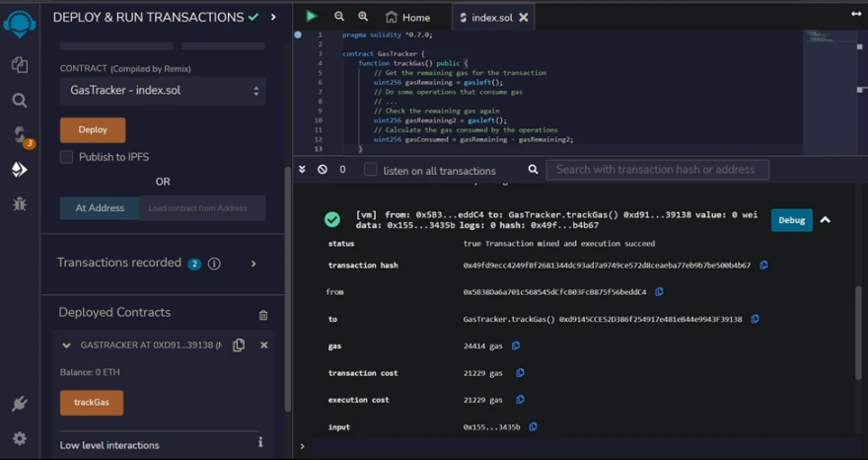The image size is (868, 460).
Task: Click the orange Deploy button
Action: (93, 129)
